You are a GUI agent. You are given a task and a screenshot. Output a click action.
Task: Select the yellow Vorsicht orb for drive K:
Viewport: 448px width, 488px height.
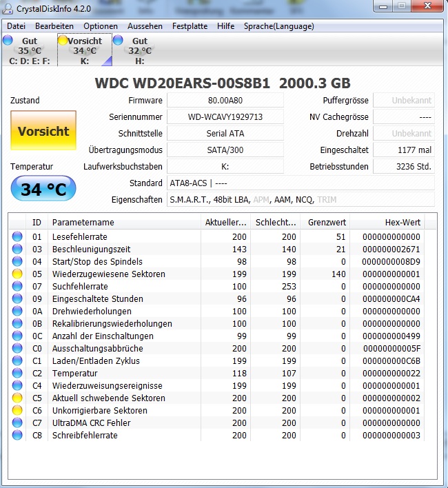[x=63, y=40]
